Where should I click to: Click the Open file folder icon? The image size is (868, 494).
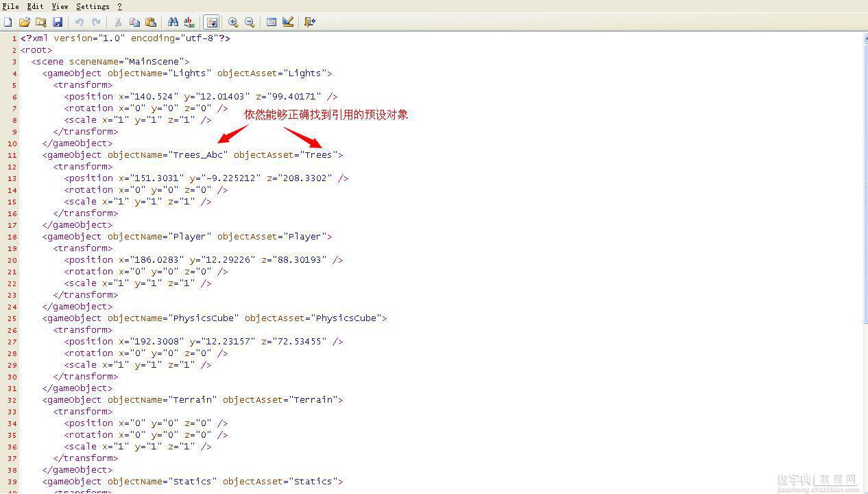pos(25,22)
